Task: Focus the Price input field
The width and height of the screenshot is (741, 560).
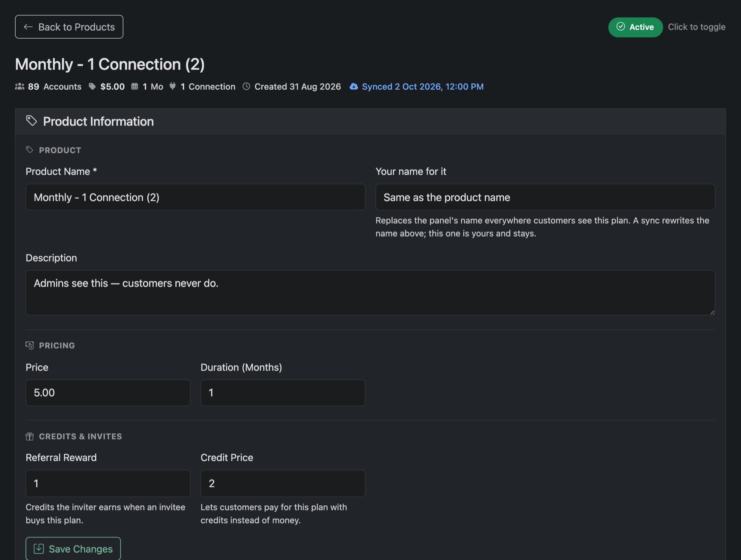Action: [x=108, y=393]
